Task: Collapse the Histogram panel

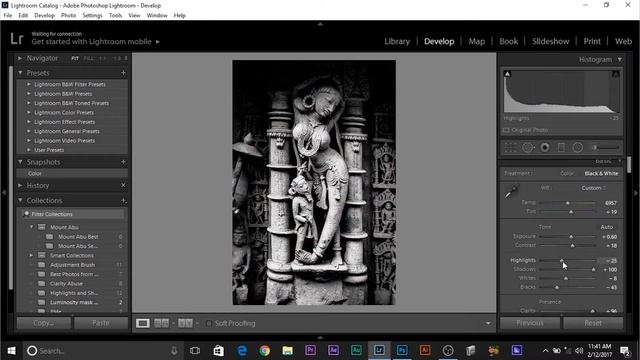Action: [620, 60]
